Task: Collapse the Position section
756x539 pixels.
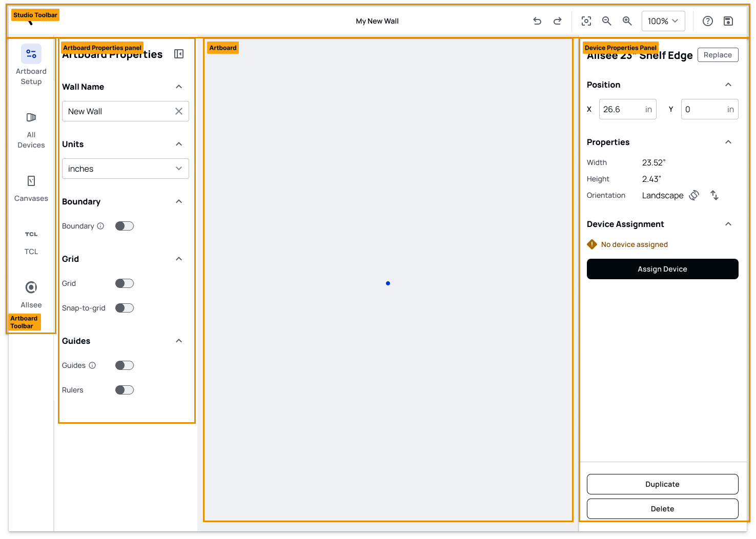Action: (728, 85)
